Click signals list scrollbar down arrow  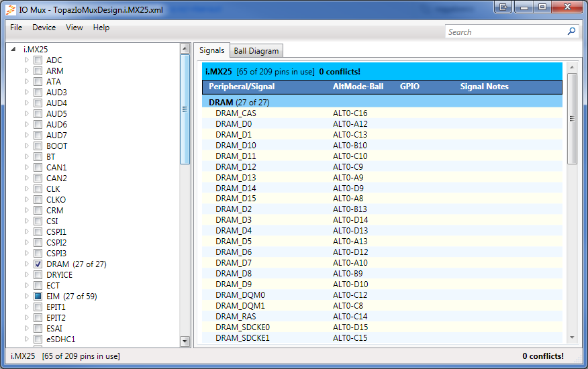[x=572, y=337]
